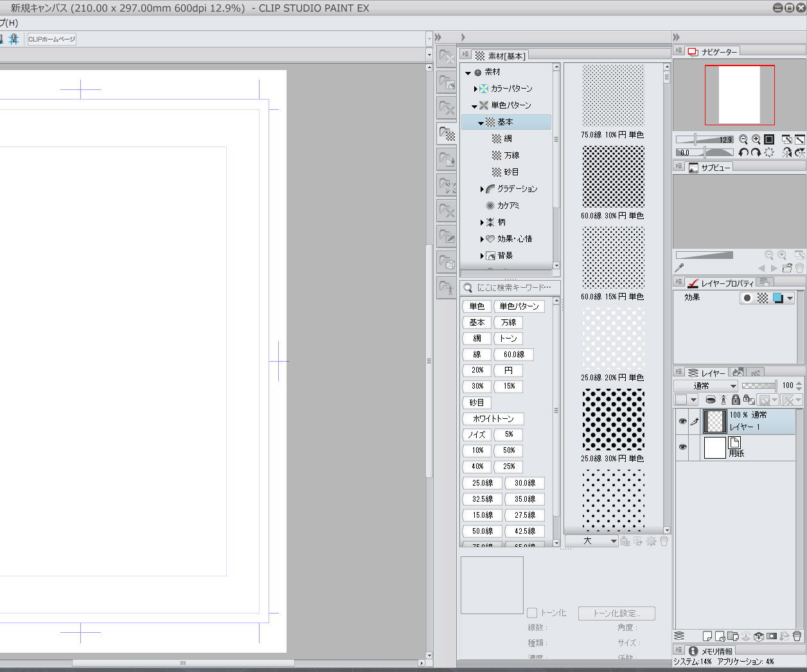
Task: Select the 万線 item in material tree
Action: [511, 155]
